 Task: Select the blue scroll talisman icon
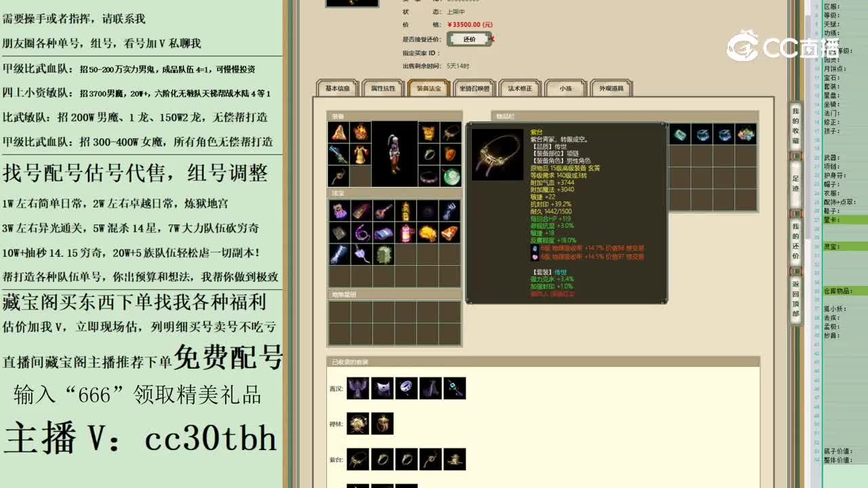[x=383, y=232]
